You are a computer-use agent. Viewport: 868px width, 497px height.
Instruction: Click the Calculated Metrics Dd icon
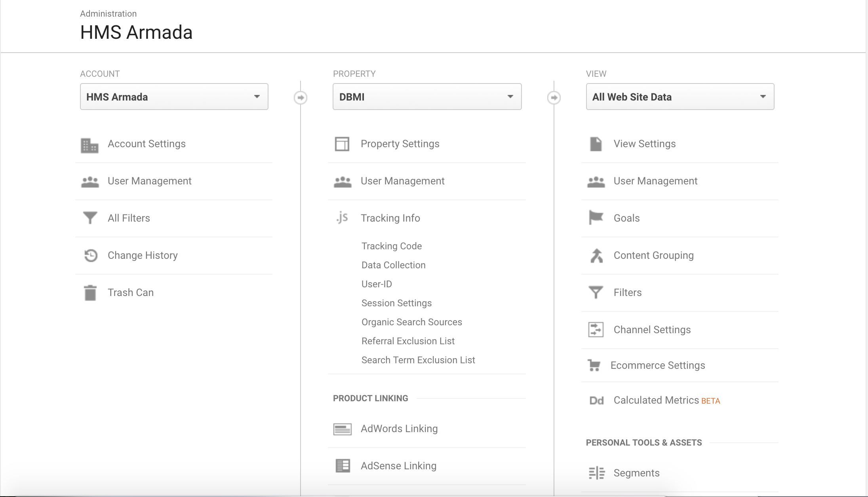[x=596, y=401]
